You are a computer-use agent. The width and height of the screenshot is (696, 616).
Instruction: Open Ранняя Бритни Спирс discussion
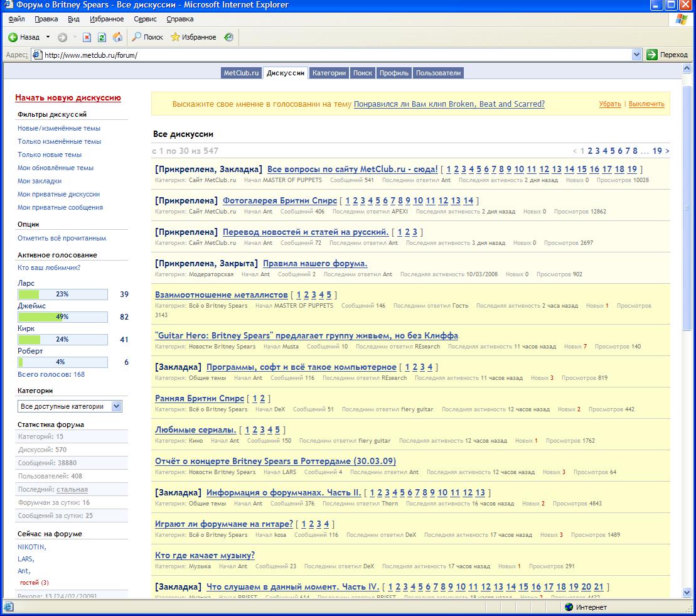click(x=200, y=398)
